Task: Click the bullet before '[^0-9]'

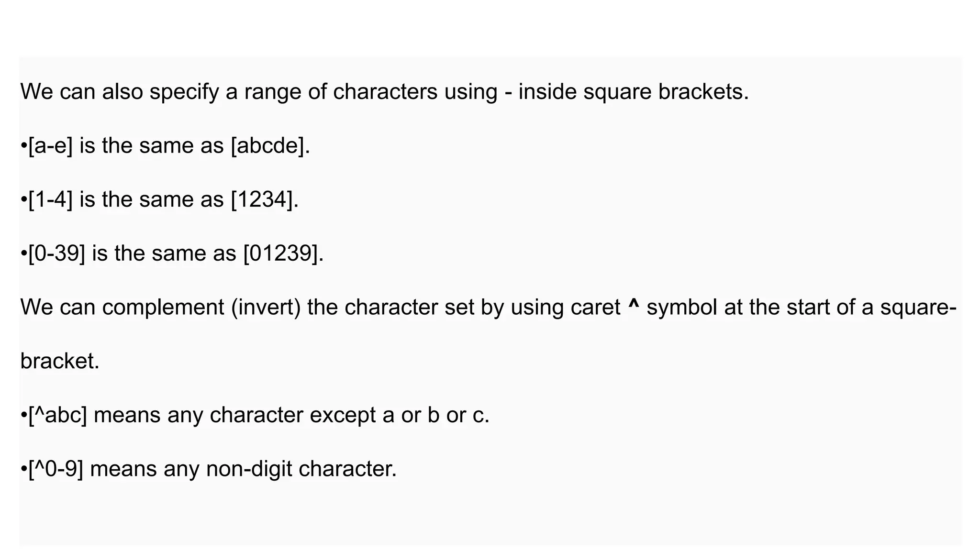Action: click(24, 470)
